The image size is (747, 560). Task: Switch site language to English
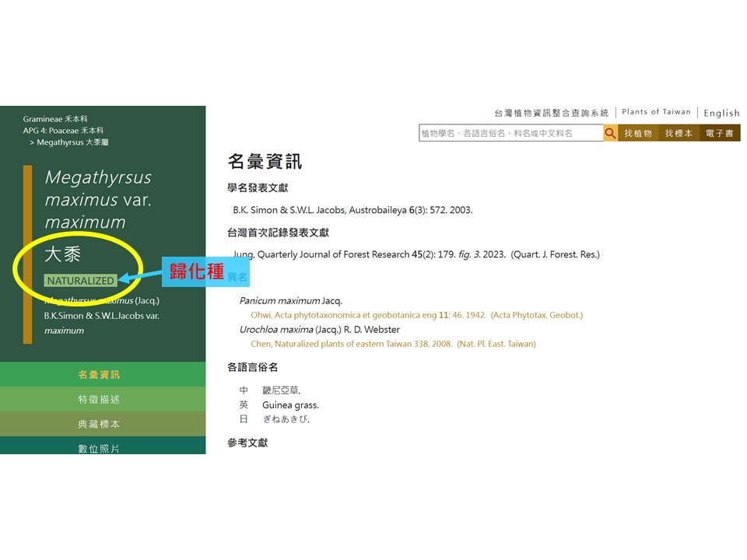(721, 113)
